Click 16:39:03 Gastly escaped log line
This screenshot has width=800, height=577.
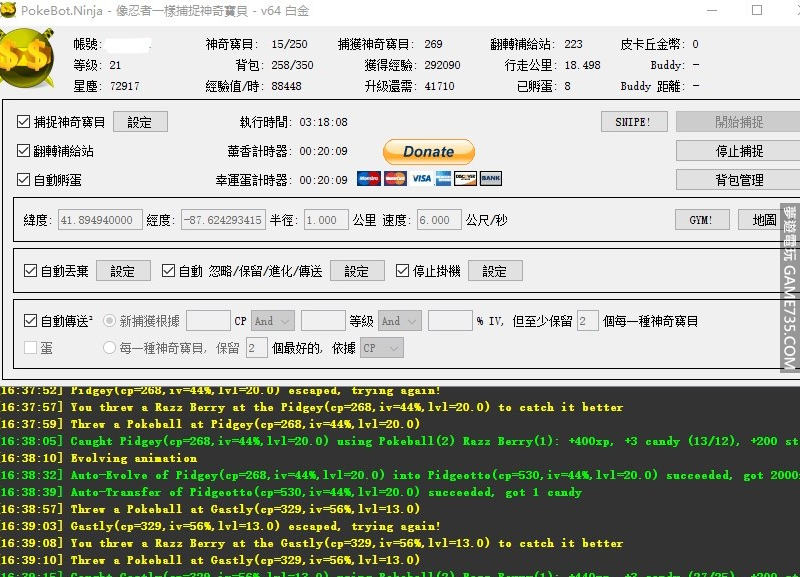point(220,526)
